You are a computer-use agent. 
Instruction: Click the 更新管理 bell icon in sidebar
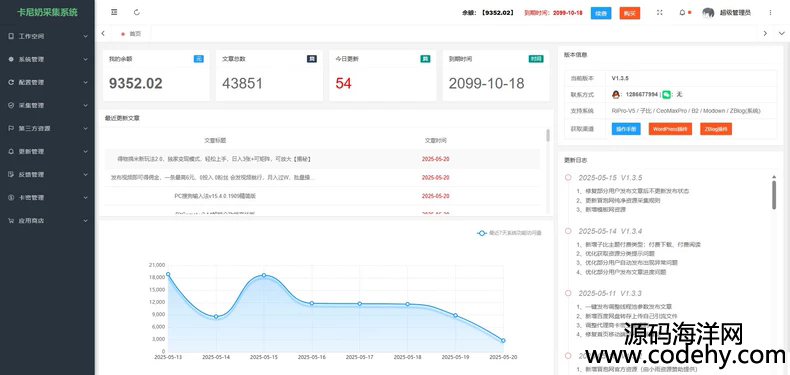[11, 151]
